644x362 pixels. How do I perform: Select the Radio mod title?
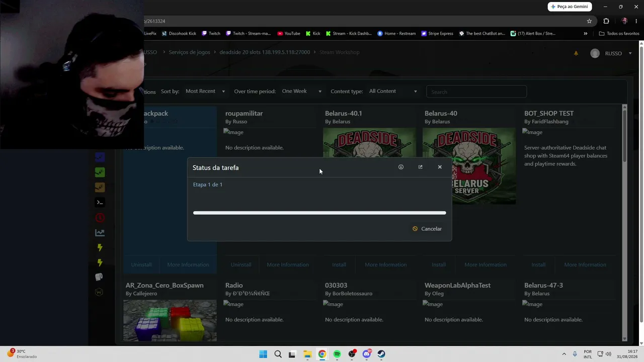[234, 286]
